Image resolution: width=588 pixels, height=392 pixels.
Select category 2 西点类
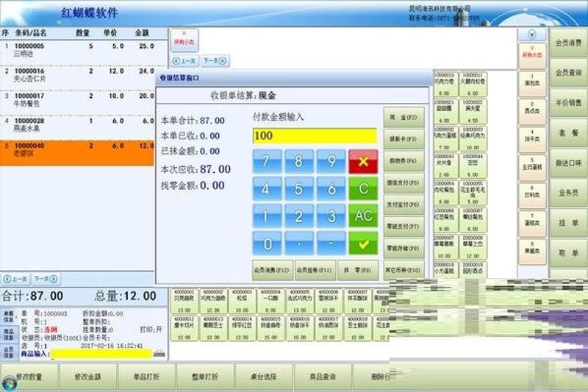coord(531,111)
